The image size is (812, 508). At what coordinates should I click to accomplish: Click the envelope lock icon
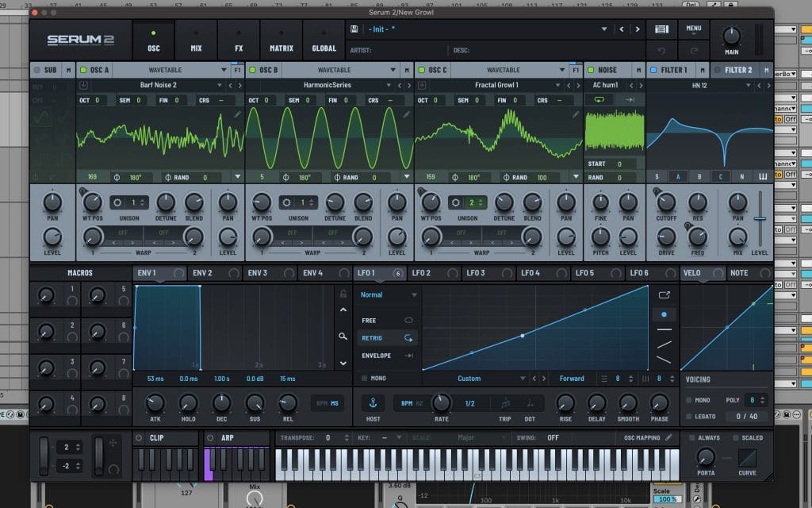pos(343,294)
